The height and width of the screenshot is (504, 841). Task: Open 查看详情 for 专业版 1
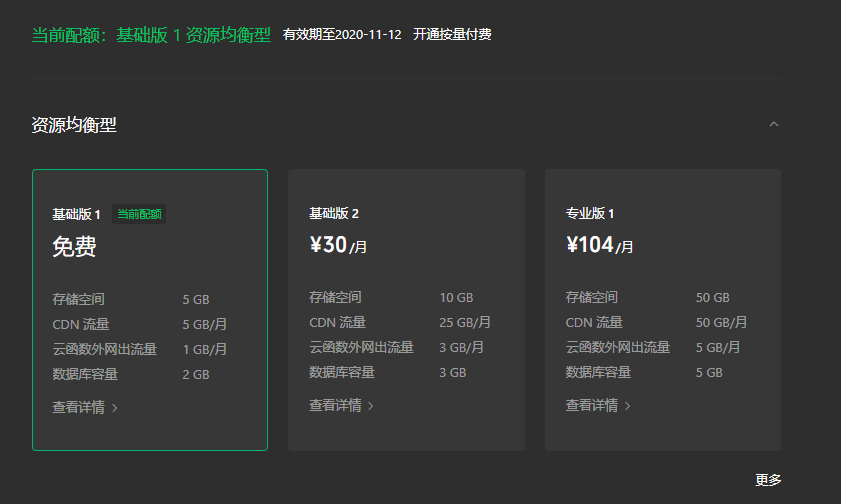pos(597,405)
